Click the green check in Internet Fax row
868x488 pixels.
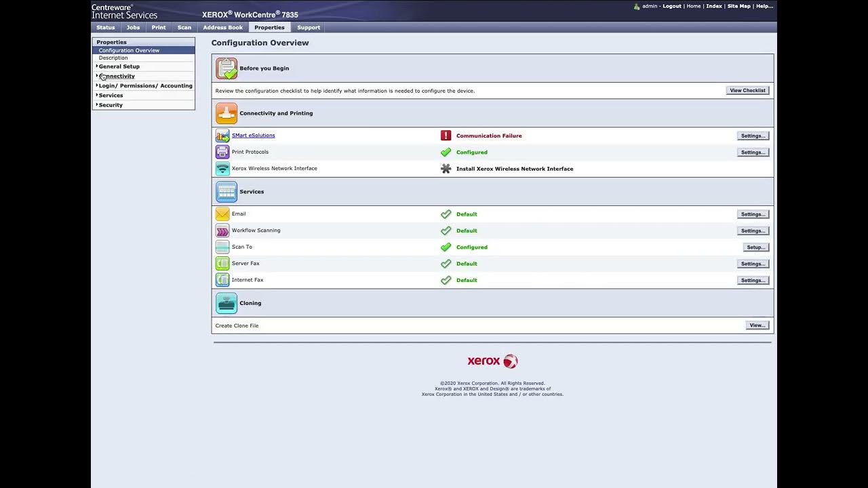tap(446, 280)
